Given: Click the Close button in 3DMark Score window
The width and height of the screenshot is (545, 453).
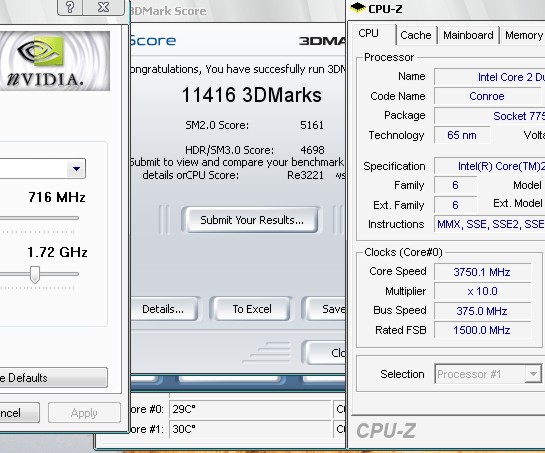Looking at the screenshot, I should pyautogui.click(x=324, y=353).
